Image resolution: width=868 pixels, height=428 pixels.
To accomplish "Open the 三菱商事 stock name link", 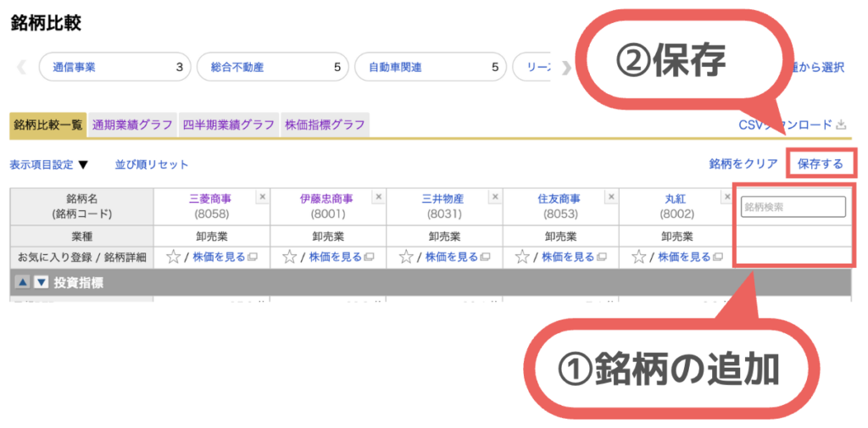I will coord(210,199).
